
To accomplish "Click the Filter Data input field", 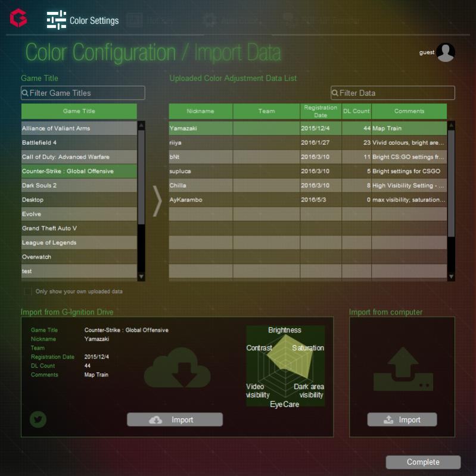I will tap(393, 93).
